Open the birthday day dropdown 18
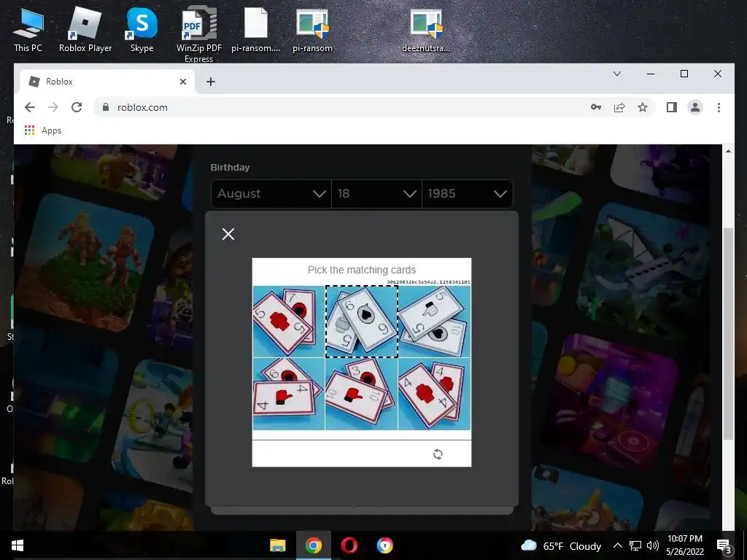This screenshot has width=747, height=560. point(376,194)
